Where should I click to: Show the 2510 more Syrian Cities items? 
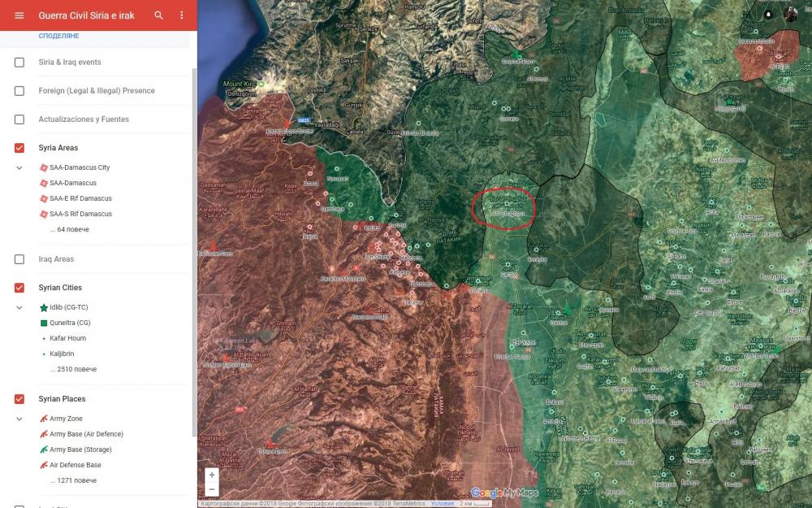(x=73, y=369)
